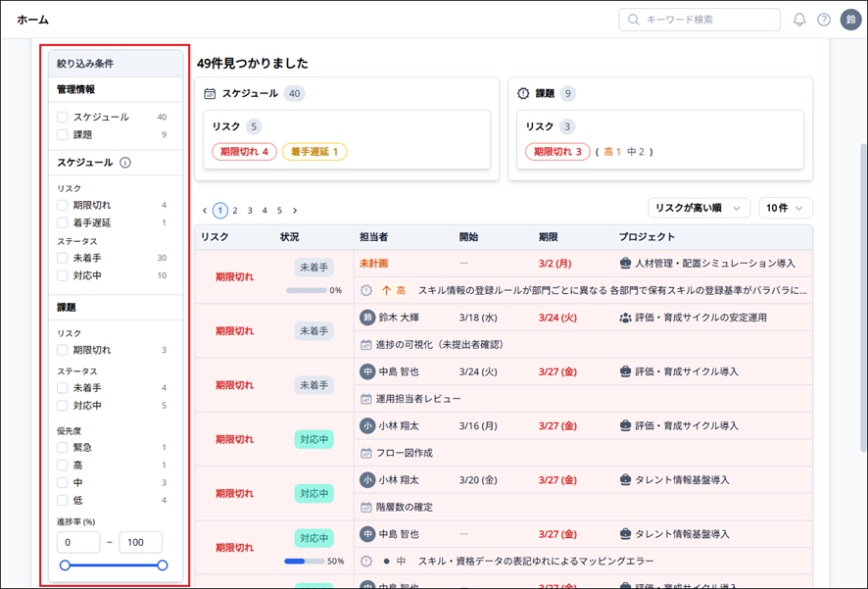This screenshot has width=868, height=589.
Task: Click the clock icon beside 課題 summary card
Action: 523,94
